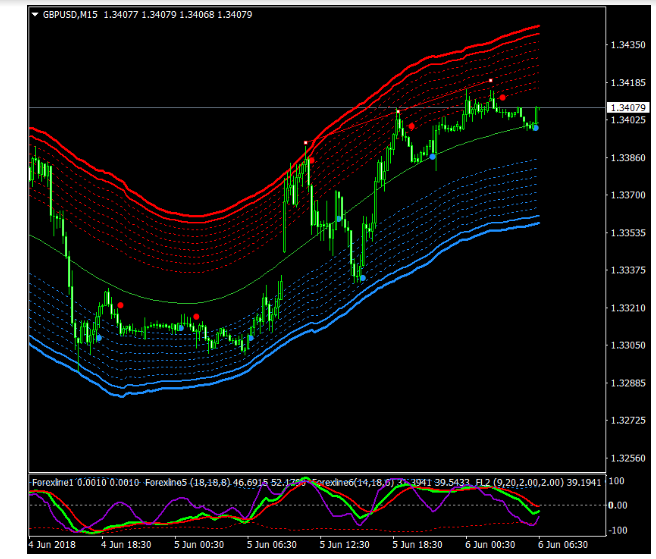This screenshot has height=559, width=656.
Task: Click the 1.33210 price axis label
Action: coord(628,308)
